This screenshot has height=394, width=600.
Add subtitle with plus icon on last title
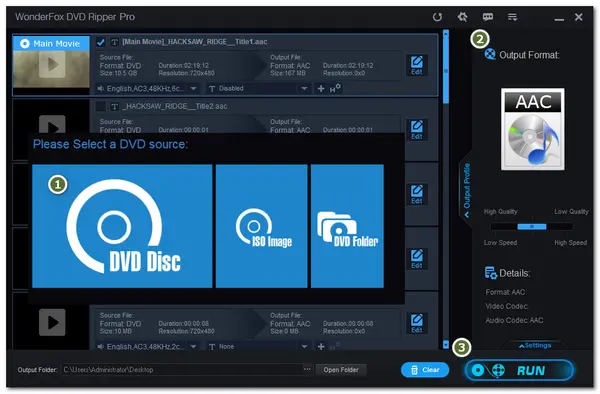[321, 347]
